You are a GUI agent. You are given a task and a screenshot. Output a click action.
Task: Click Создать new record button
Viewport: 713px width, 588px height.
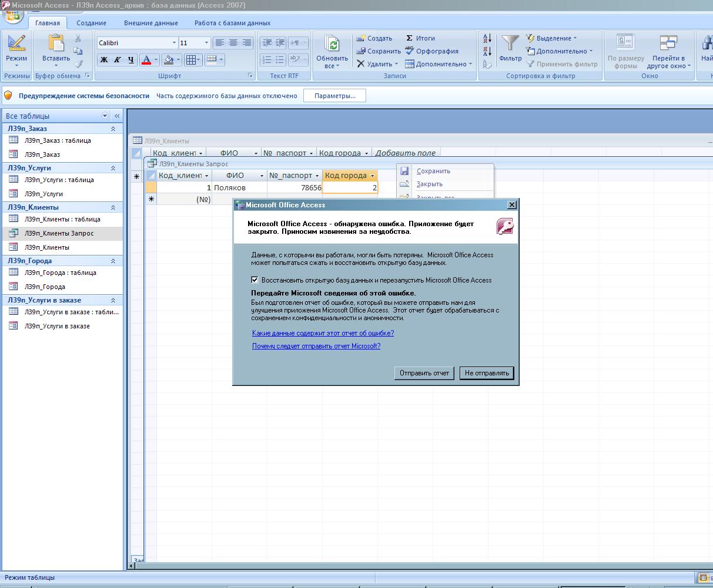click(374, 38)
